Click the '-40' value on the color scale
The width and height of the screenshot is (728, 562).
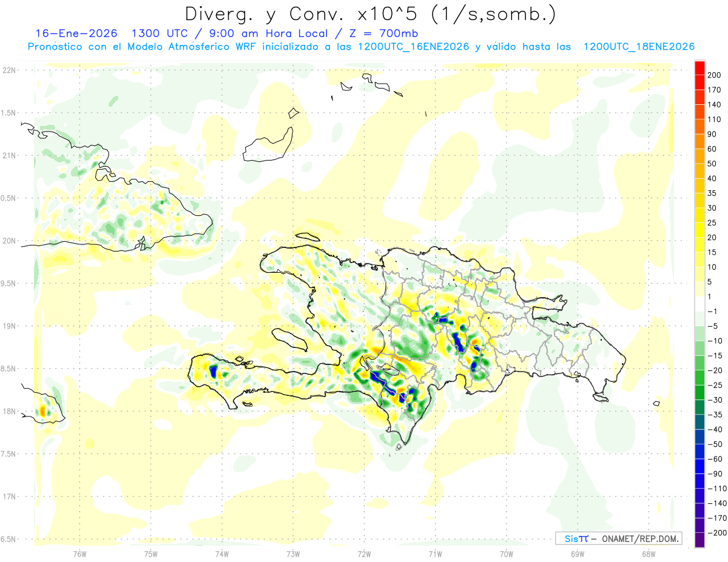pyautogui.click(x=716, y=429)
